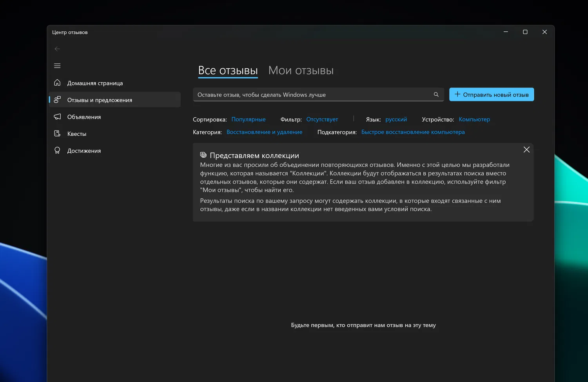Image resolution: width=588 pixels, height=382 pixels.
Task: Click the Домашняя страница home icon
Action: coord(57,83)
